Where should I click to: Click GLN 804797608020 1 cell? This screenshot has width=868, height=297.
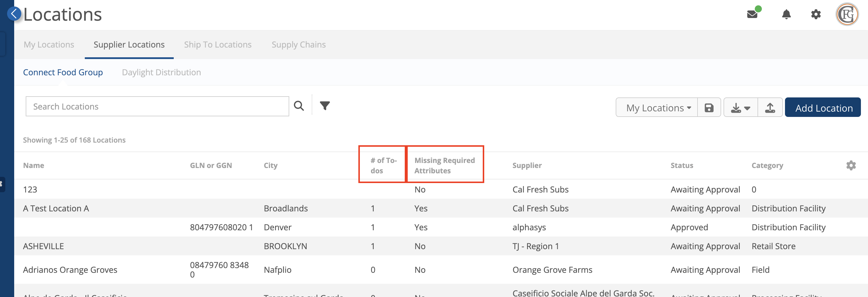coord(221,227)
